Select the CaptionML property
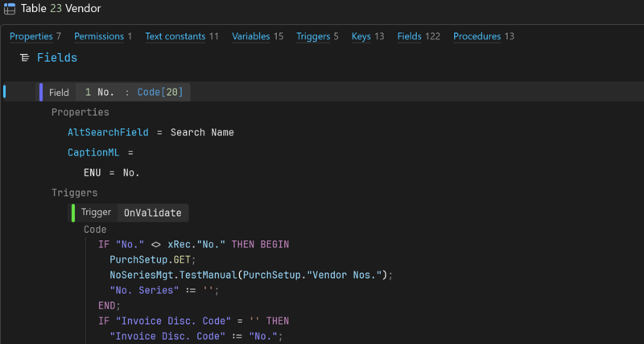This screenshot has width=644, height=344. click(93, 152)
